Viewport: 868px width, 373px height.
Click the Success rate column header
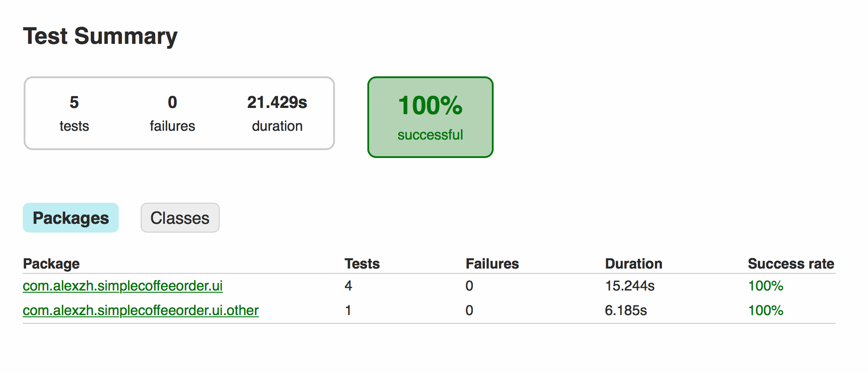coord(791,263)
